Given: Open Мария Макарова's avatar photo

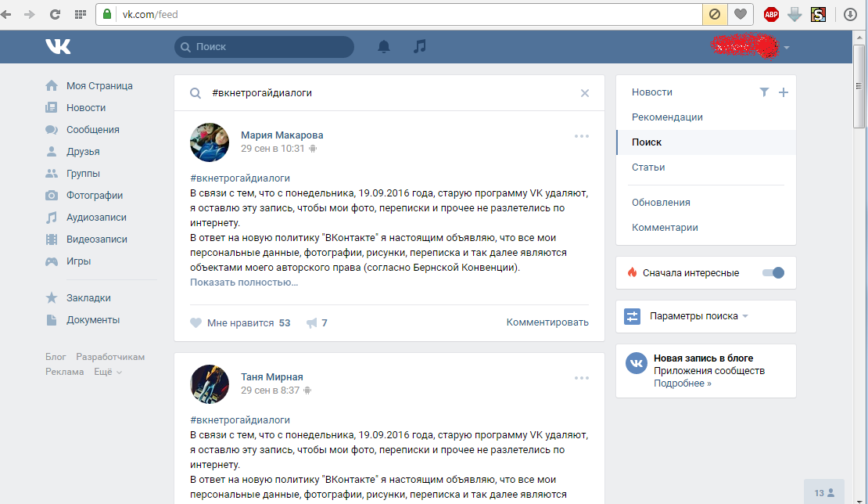Looking at the screenshot, I should click(210, 142).
